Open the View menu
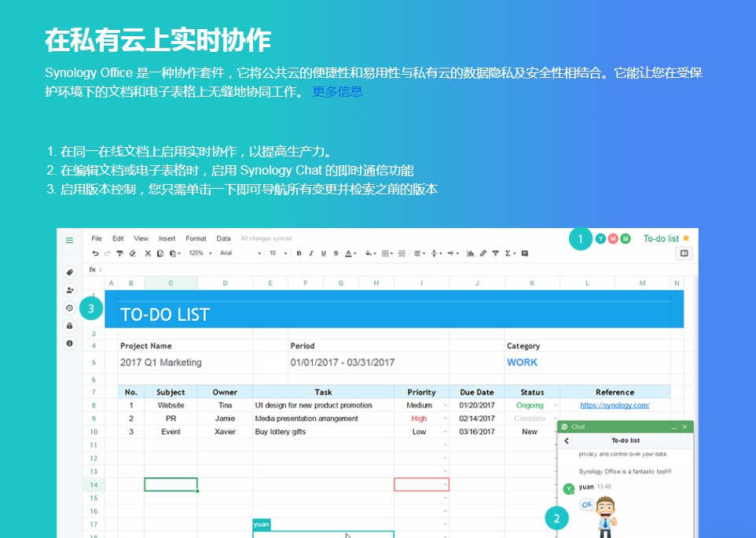This screenshot has height=538, width=756. pos(141,238)
